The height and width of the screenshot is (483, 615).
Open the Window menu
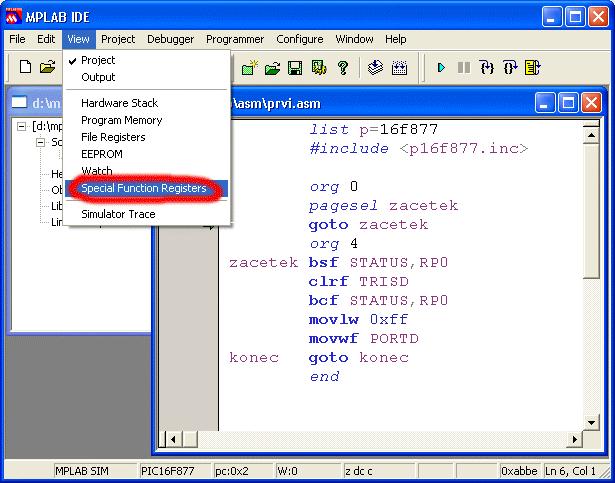pos(354,39)
